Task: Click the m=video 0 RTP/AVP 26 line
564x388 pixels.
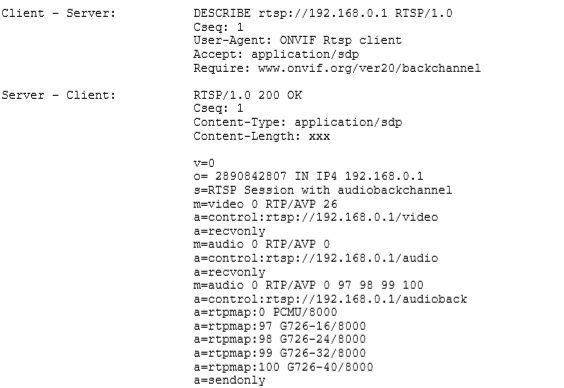Action: 265,204
